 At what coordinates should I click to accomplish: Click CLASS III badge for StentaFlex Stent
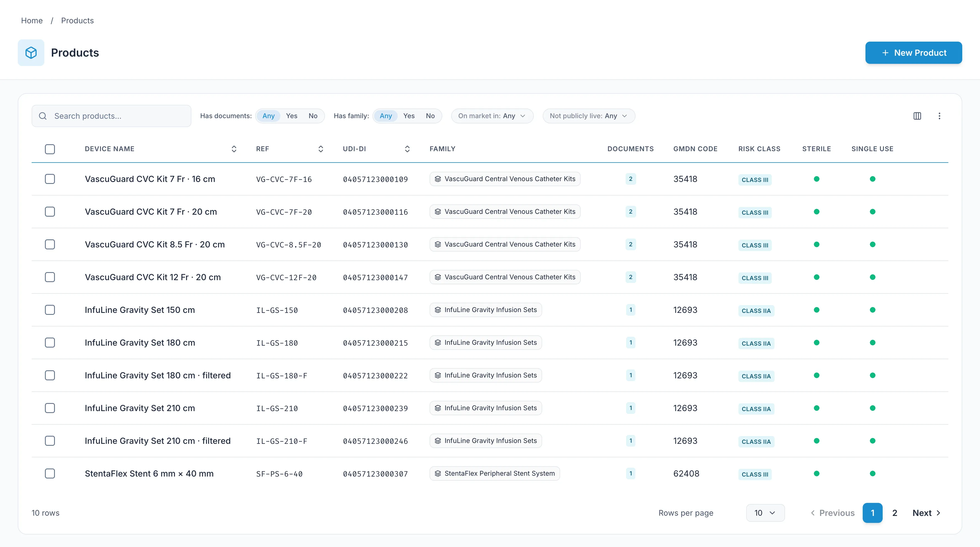click(x=755, y=474)
